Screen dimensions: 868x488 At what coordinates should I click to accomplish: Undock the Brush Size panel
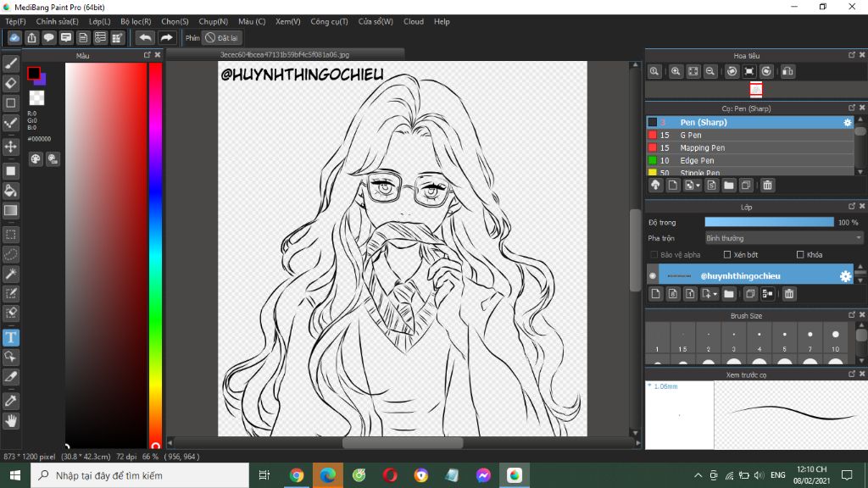click(852, 315)
